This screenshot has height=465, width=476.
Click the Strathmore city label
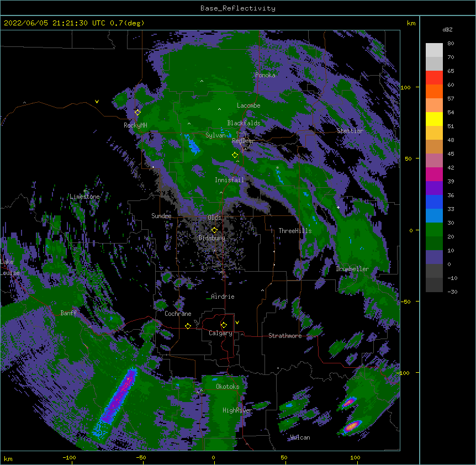pos(285,336)
